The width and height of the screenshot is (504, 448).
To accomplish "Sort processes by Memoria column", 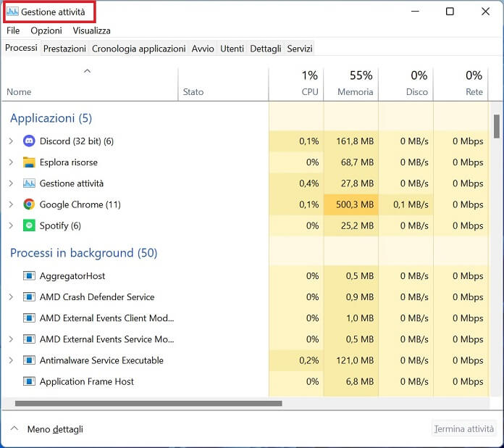I will [351, 85].
